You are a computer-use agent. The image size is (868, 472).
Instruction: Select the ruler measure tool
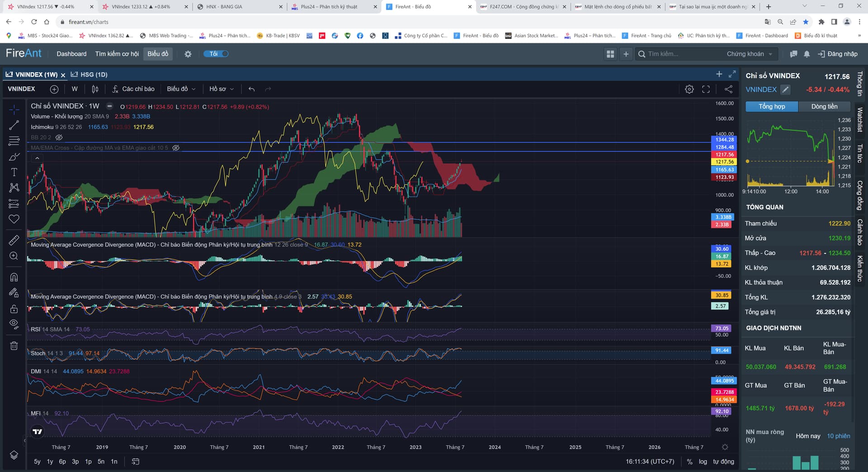click(14, 240)
